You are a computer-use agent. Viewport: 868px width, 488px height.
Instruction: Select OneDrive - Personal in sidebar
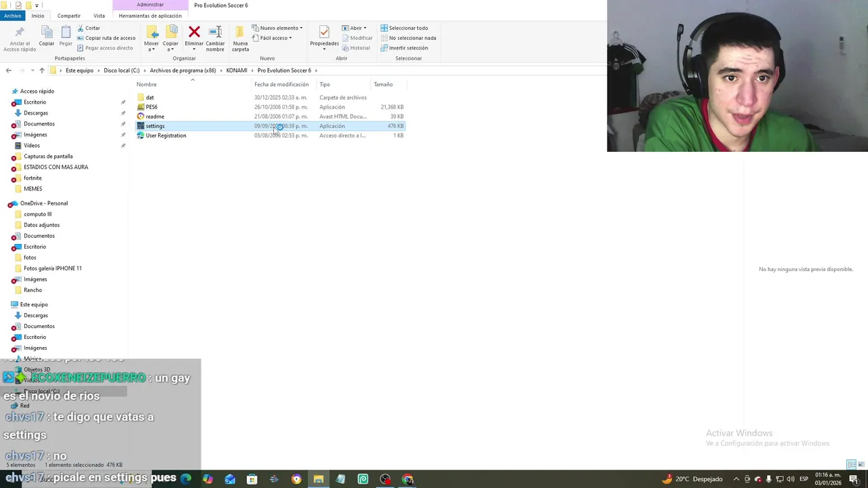pos(43,203)
